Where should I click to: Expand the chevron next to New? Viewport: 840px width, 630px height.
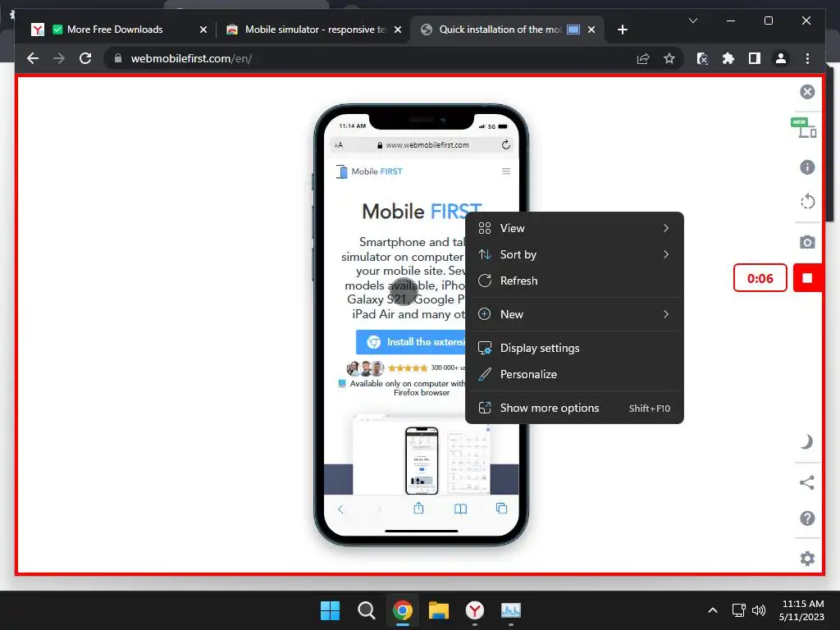click(x=666, y=314)
